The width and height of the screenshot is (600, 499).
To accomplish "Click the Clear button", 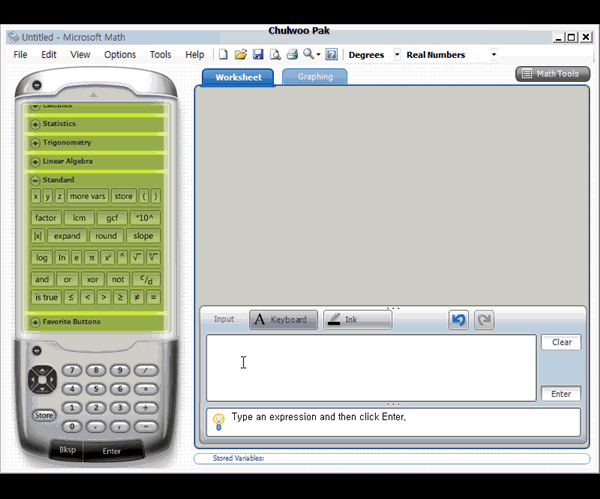I will [x=561, y=342].
